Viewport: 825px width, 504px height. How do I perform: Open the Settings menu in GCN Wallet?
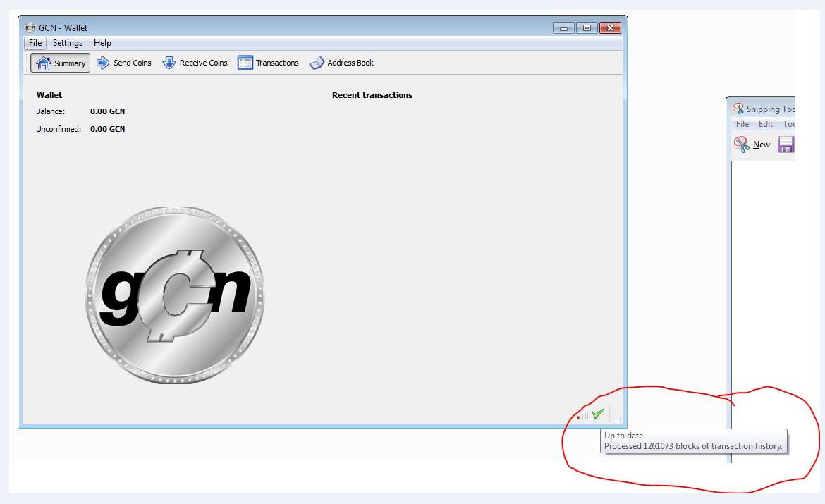click(x=68, y=43)
